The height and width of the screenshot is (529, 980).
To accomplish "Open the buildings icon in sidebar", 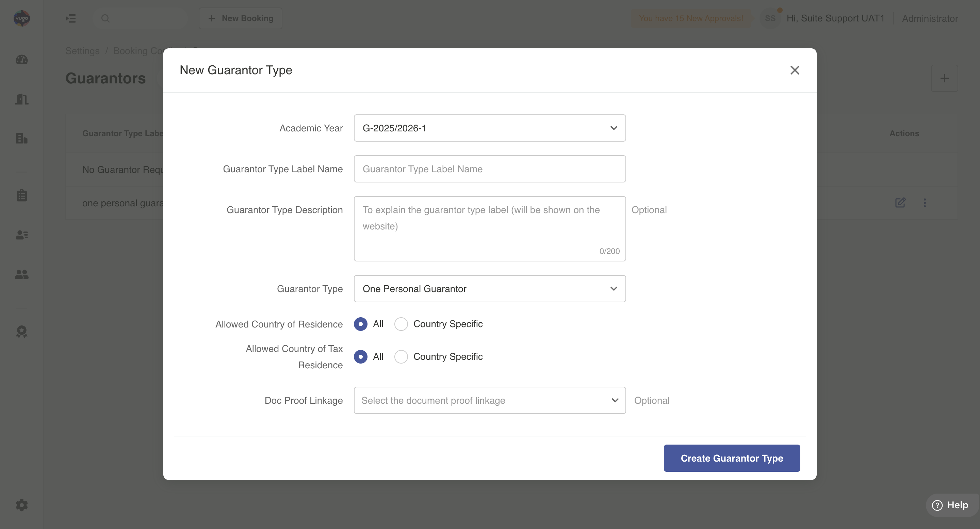I will point(22,139).
